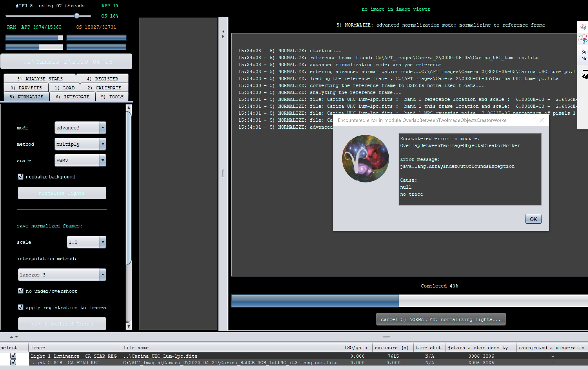This screenshot has height=370, width=588.
Task: Cancel the normalizing lights process
Action: (441, 319)
